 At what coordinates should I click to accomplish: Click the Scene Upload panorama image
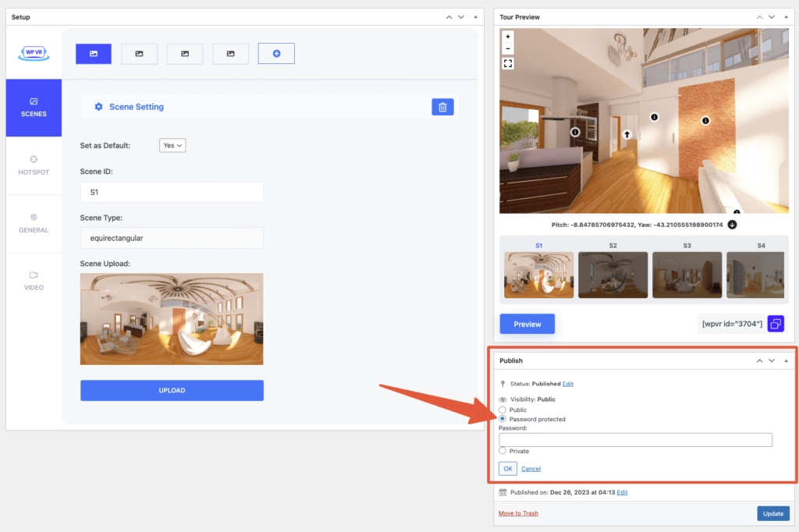pos(172,319)
